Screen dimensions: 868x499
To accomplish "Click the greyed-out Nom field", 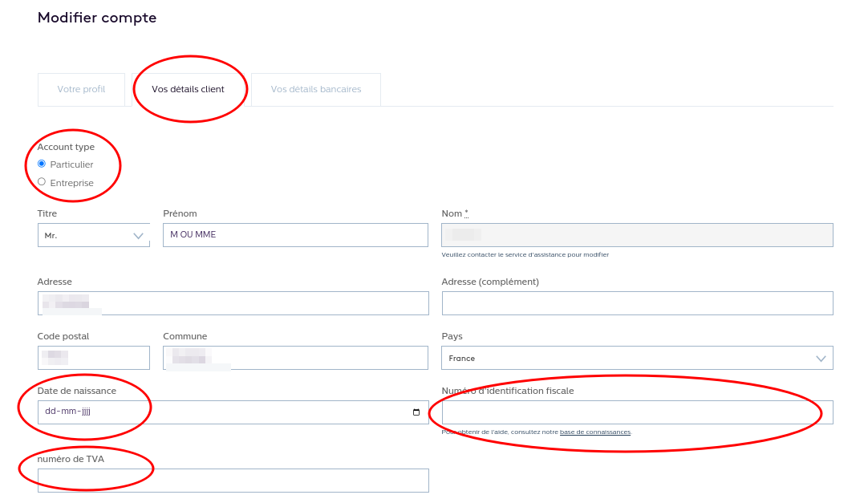I will click(x=637, y=235).
